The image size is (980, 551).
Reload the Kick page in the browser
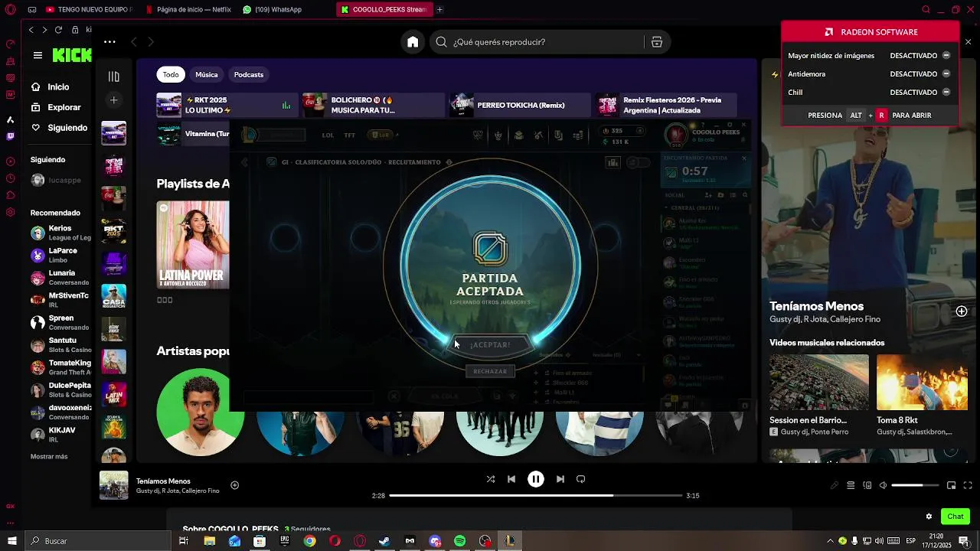point(58,30)
